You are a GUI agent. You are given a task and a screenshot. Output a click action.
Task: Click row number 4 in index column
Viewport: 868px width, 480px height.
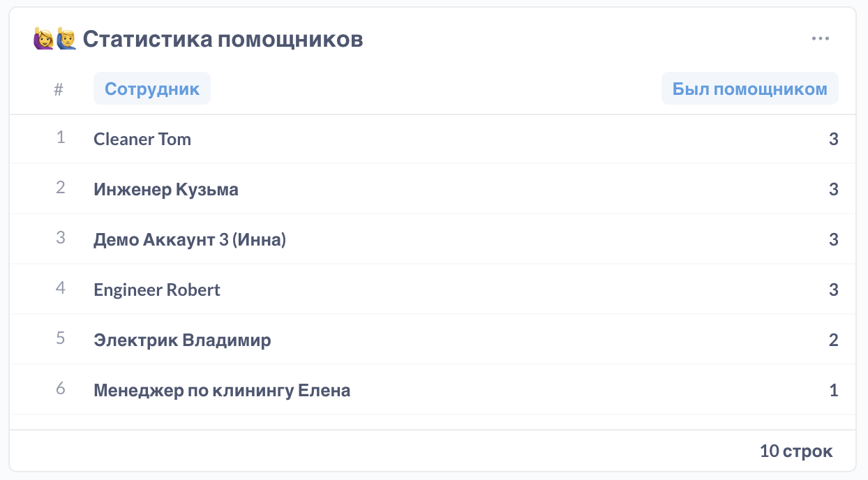(61, 287)
